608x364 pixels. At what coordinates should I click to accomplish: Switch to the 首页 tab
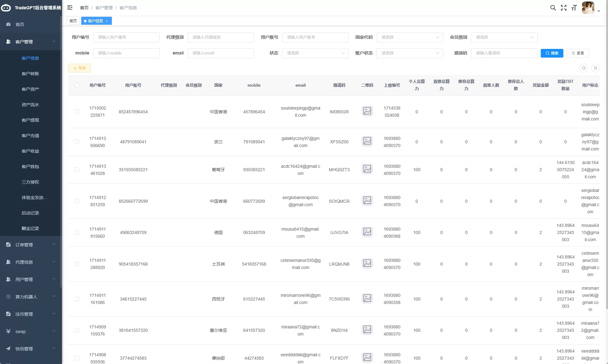coord(73,21)
